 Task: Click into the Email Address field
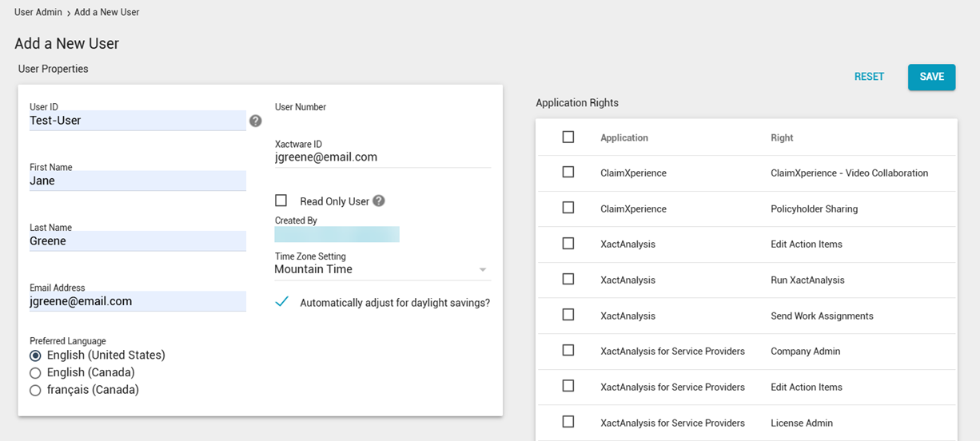click(x=137, y=302)
